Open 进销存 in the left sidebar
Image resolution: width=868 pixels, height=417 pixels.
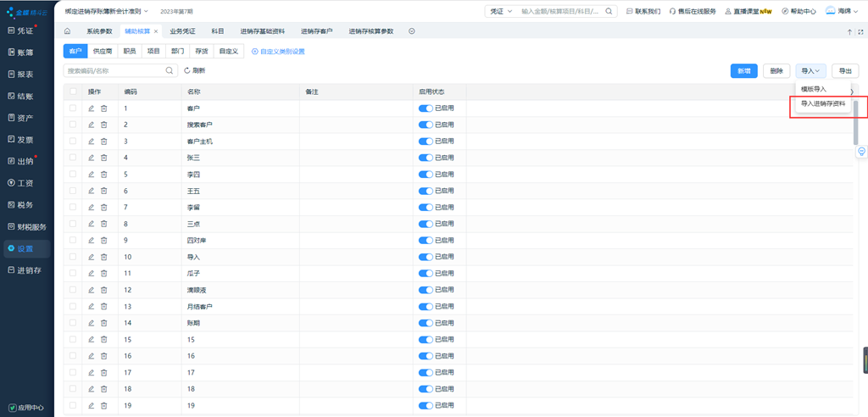[27, 271]
